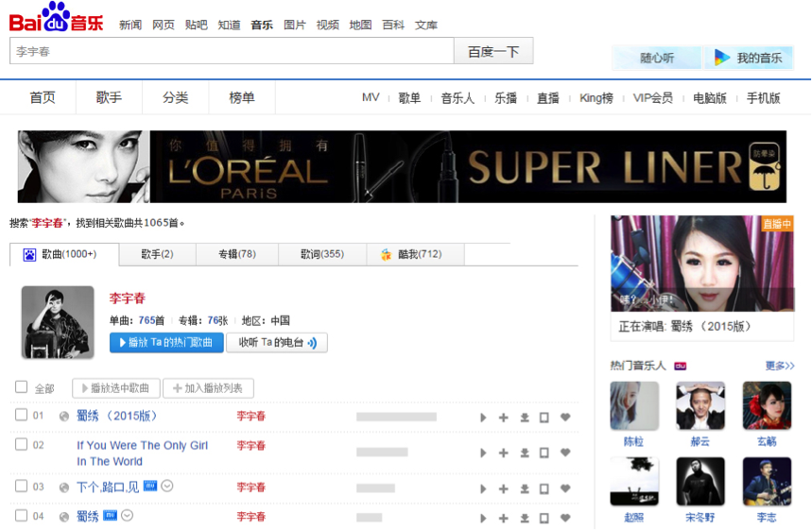Screen dimensions: 812x530
Task: Open the 酷我(712) tab
Action: coord(415,254)
